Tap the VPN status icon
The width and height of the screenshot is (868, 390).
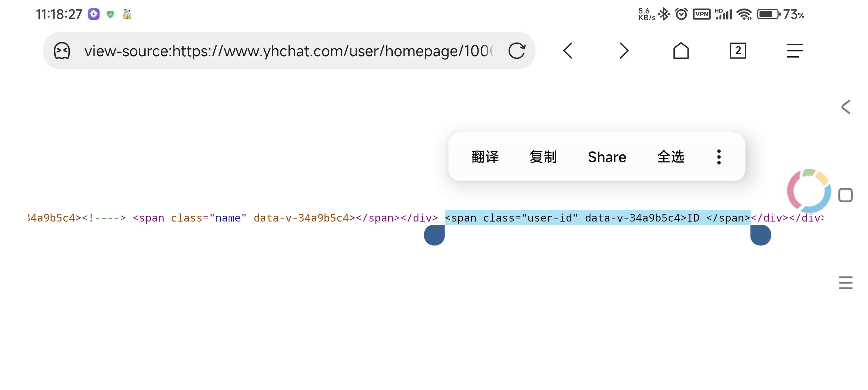(702, 14)
